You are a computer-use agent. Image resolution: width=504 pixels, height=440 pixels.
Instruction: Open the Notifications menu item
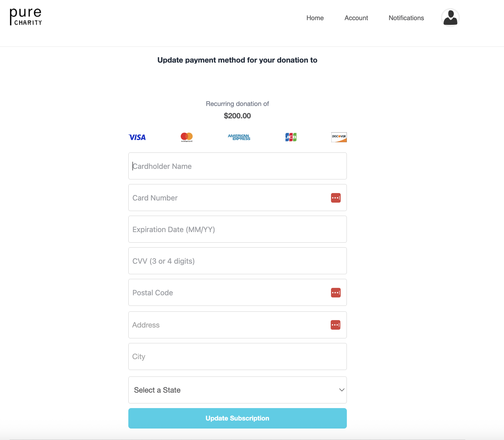[x=406, y=18]
